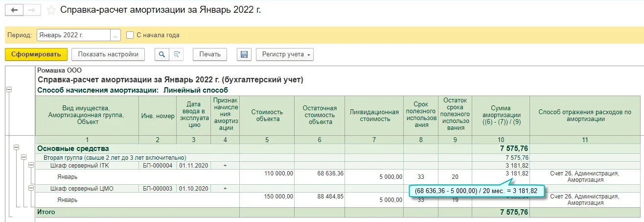Open the Регистр учета dropdown
The image size is (644, 222).
pyautogui.click(x=284, y=54)
